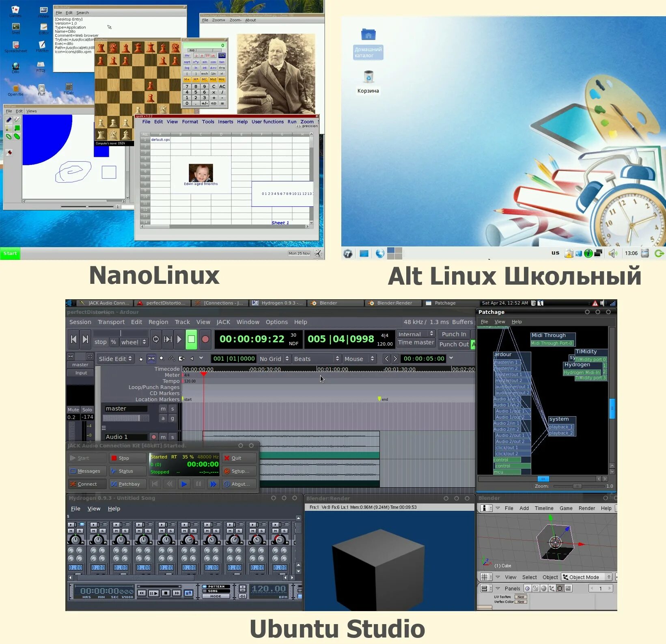The height and width of the screenshot is (644, 666).
Task: Click Ardour's go-to-end transport icon
Action: point(85,339)
